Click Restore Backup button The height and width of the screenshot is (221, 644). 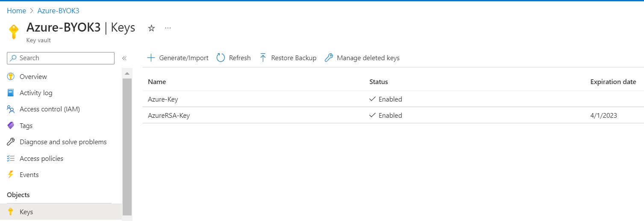[x=288, y=58]
